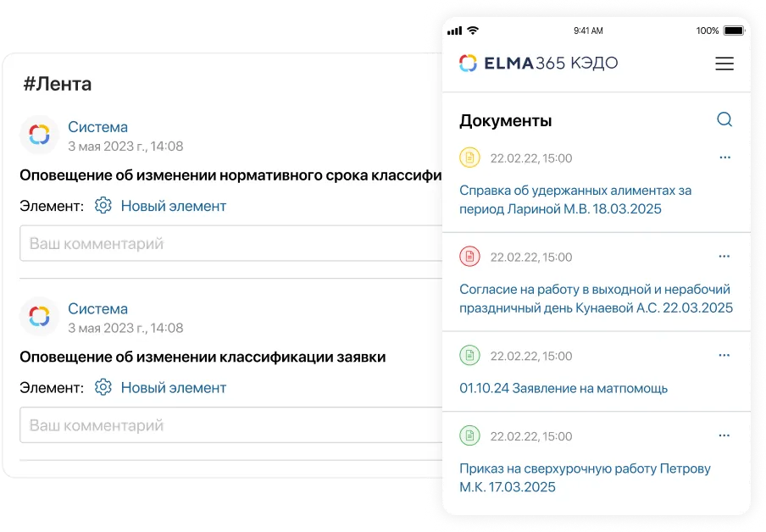This screenshot has height=532, width=766.
Task: Click the green document icon for the overtime order
Action: click(469, 436)
